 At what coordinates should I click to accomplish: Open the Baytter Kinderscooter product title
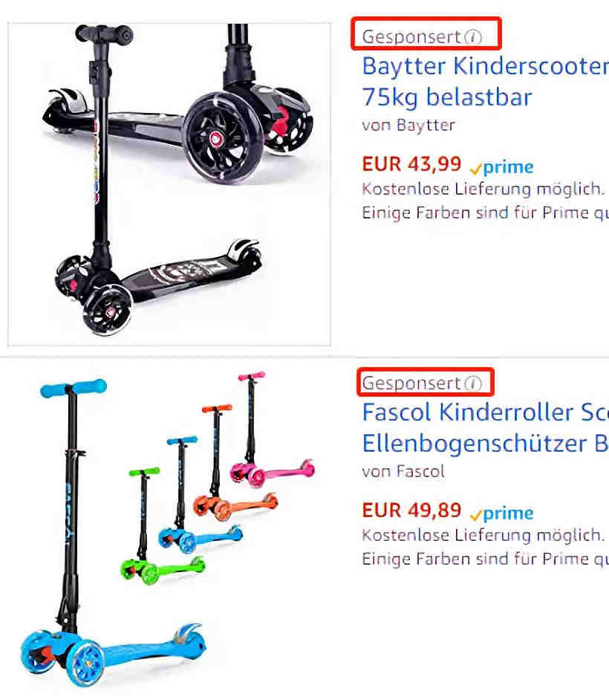(486, 81)
